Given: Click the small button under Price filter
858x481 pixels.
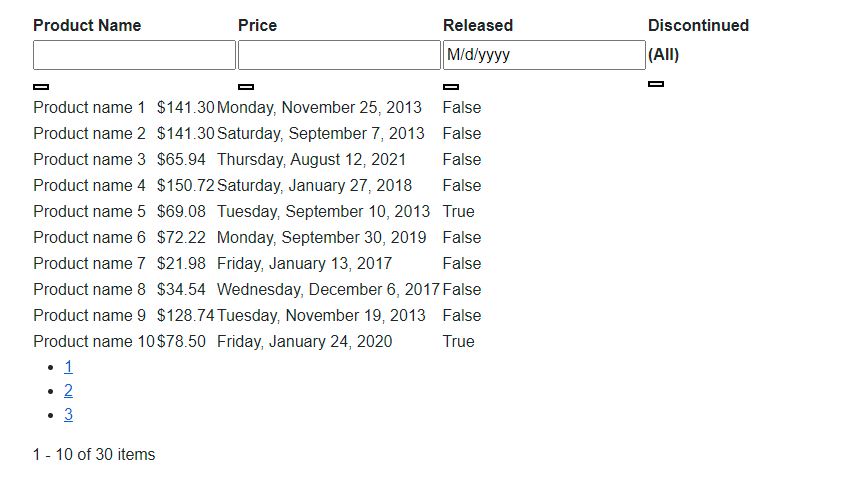Looking at the screenshot, I should coord(246,86).
